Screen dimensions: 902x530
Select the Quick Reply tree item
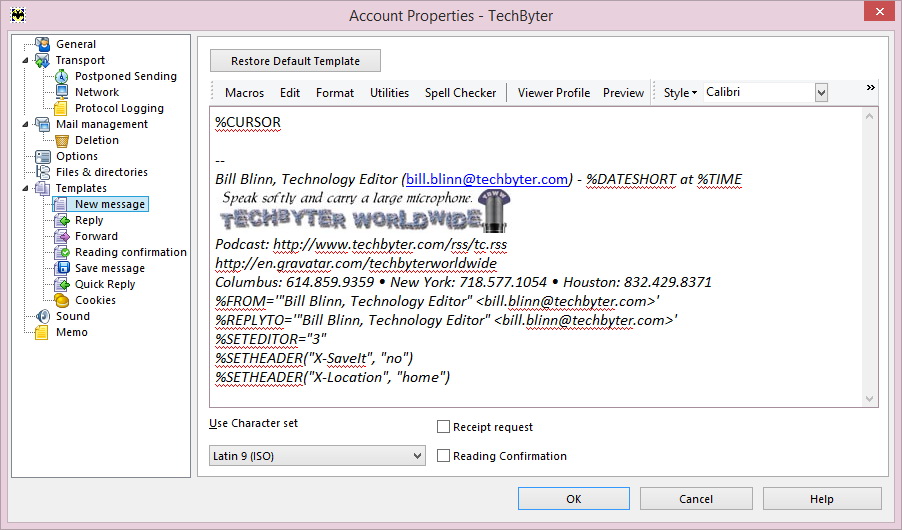click(105, 284)
